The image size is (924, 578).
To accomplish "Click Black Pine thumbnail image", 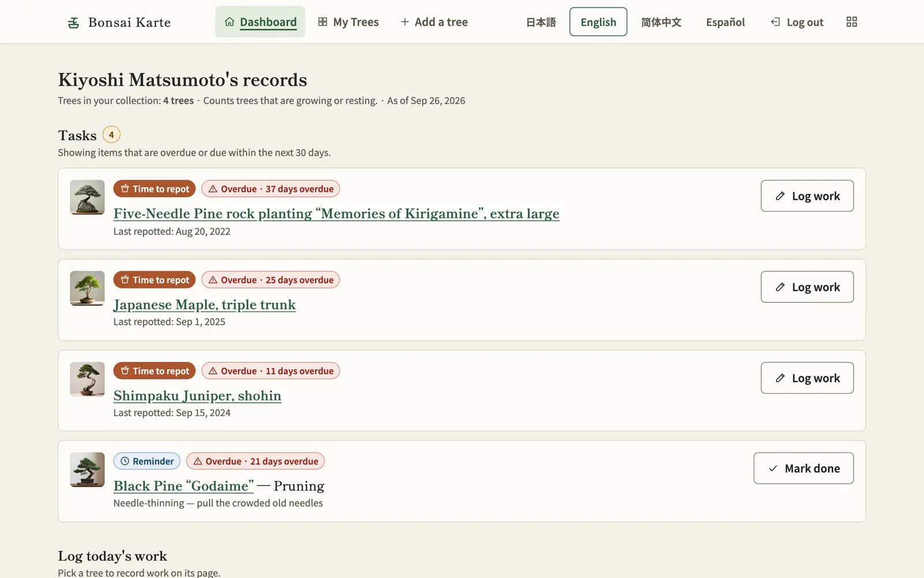I will [87, 469].
